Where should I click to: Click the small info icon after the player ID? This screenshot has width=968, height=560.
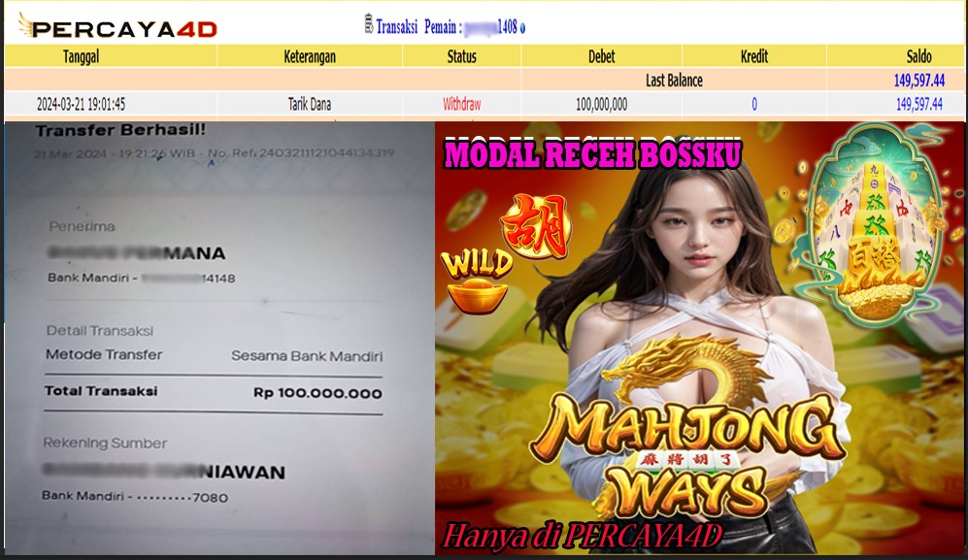pyautogui.click(x=522, y=28)
